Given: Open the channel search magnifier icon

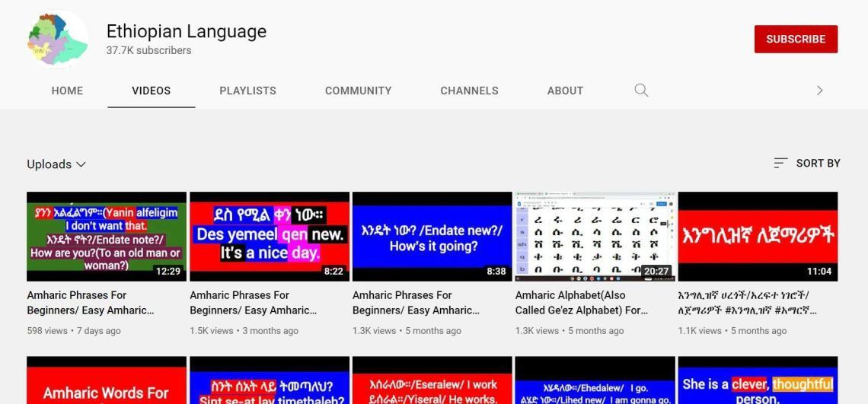Looking at the screenshot, I should (641, 91).
